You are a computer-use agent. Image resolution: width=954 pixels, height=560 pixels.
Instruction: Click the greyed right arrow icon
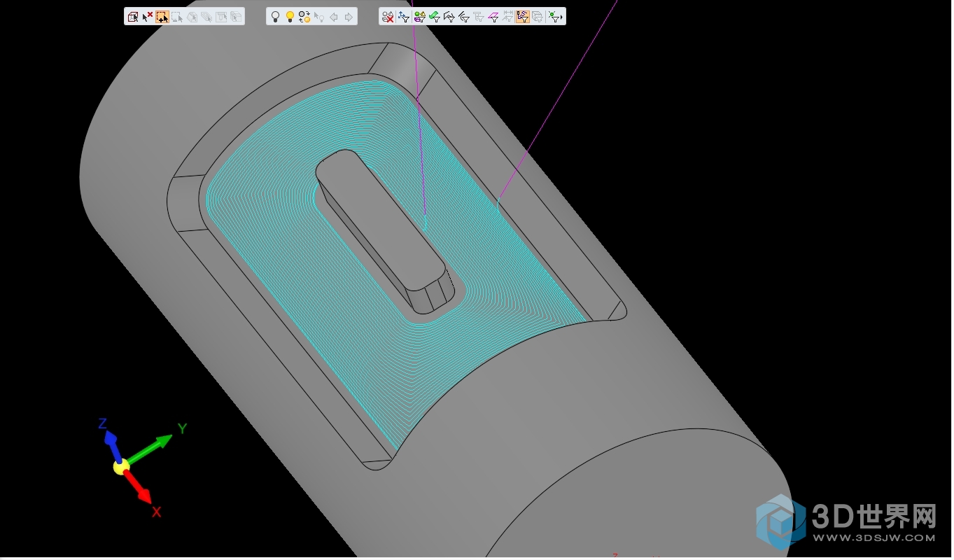pos(349,17)
